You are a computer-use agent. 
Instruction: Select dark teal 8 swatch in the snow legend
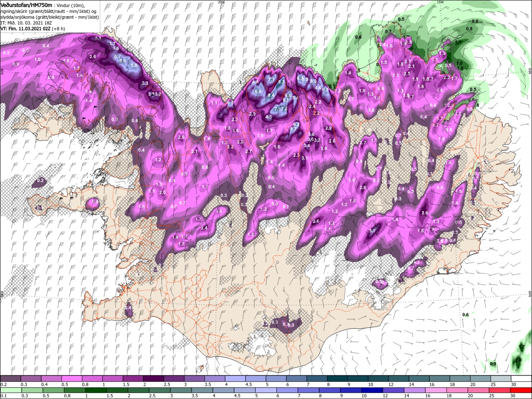click(x=337, y=379)
